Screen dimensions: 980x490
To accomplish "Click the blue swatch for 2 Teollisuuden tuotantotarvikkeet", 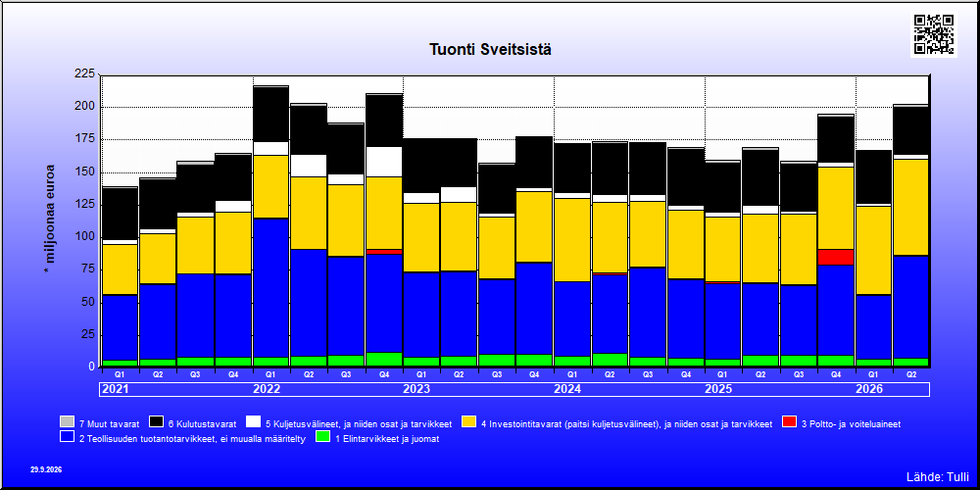I will point(67,437).
